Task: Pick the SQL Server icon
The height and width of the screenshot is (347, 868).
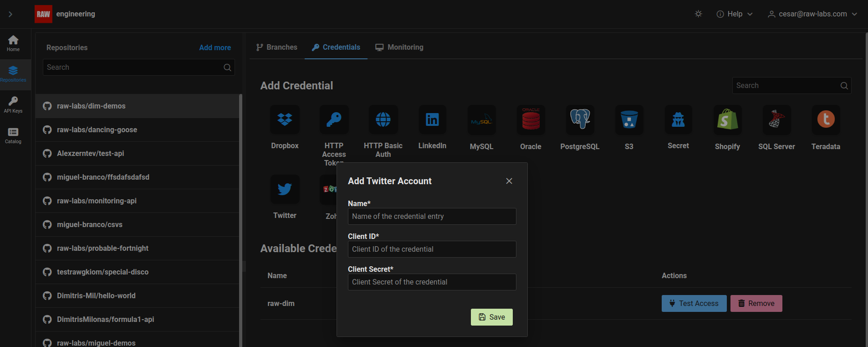Action: [776, 120]
